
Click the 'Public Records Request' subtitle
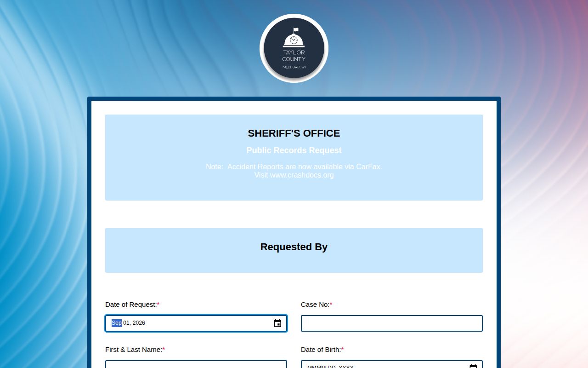coord(294,150)
